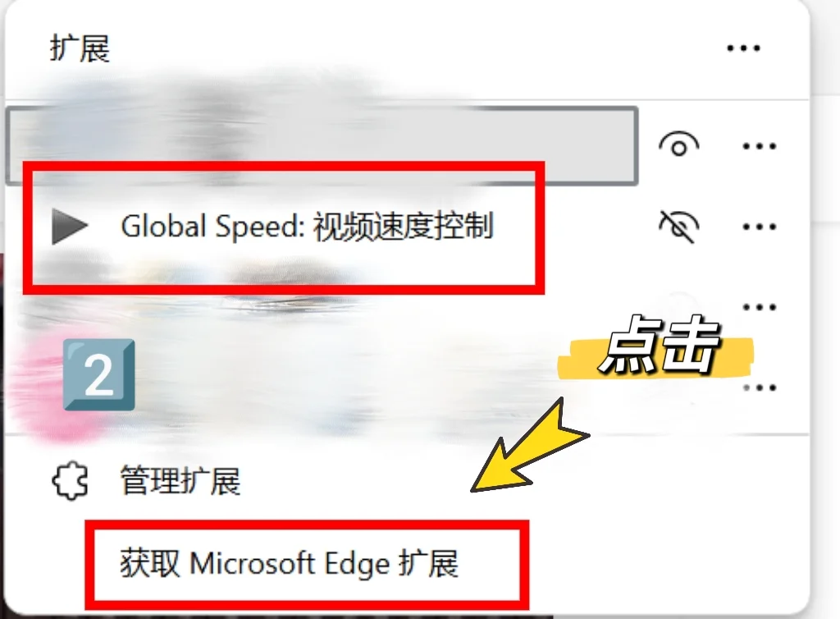The height and width of the screenshot is (619, 840).
Task: Toggle the faint visibility icon of third extension
Action: tap(678, 306)
